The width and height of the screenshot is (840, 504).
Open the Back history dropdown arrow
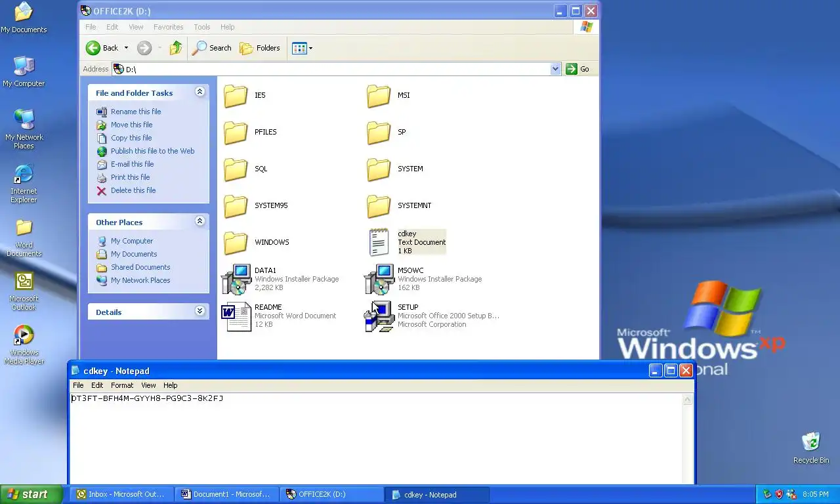[x=126, y=48]
